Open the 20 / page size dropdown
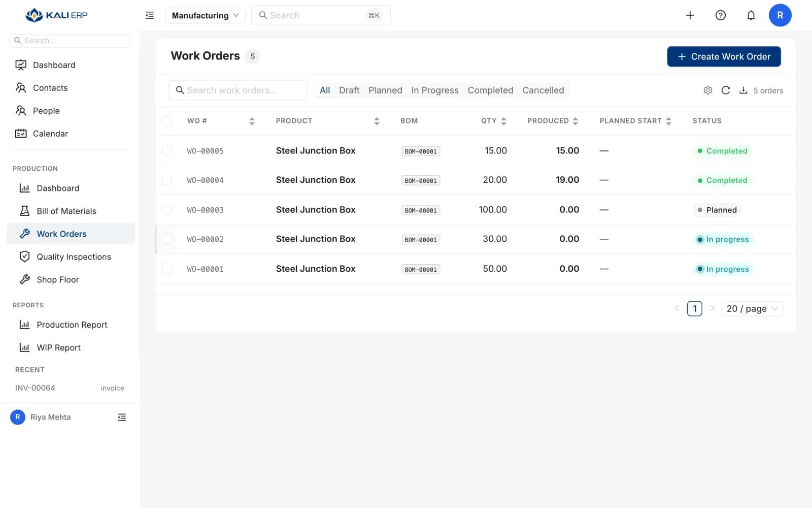812x508 pixels. click(x=752, y=308)
